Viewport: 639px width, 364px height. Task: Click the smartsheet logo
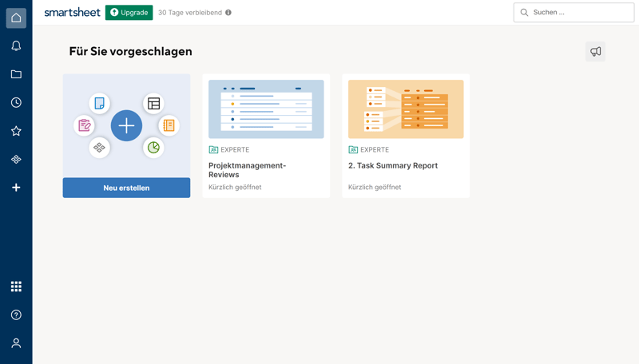tap(72, 13)
